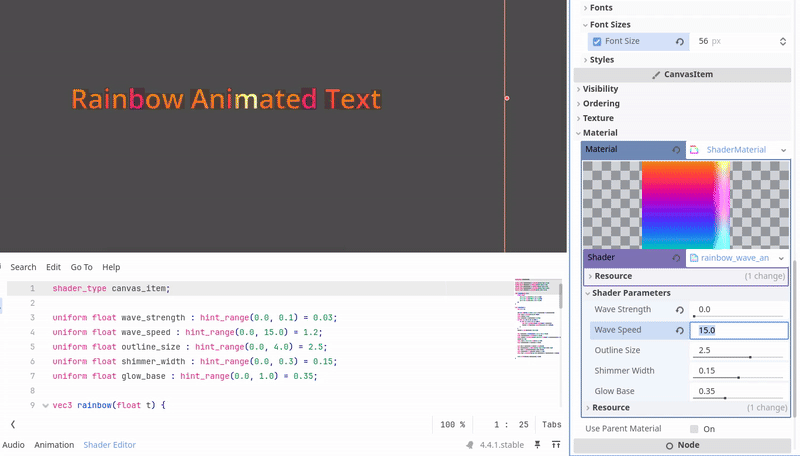This screenshot has height=456, width=800.
Task: Click the glow_base uniform code line
Action: pyautogui.click(x=185, y=376)
